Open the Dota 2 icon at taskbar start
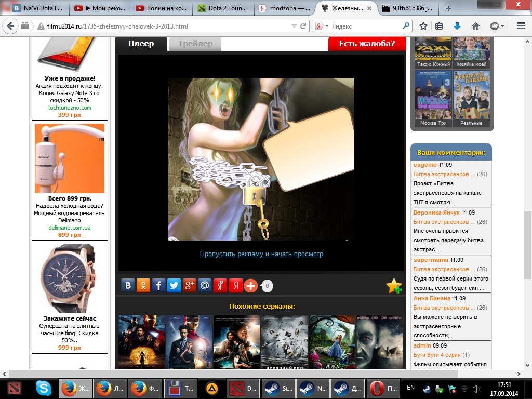532x399 pixels. 14,388
